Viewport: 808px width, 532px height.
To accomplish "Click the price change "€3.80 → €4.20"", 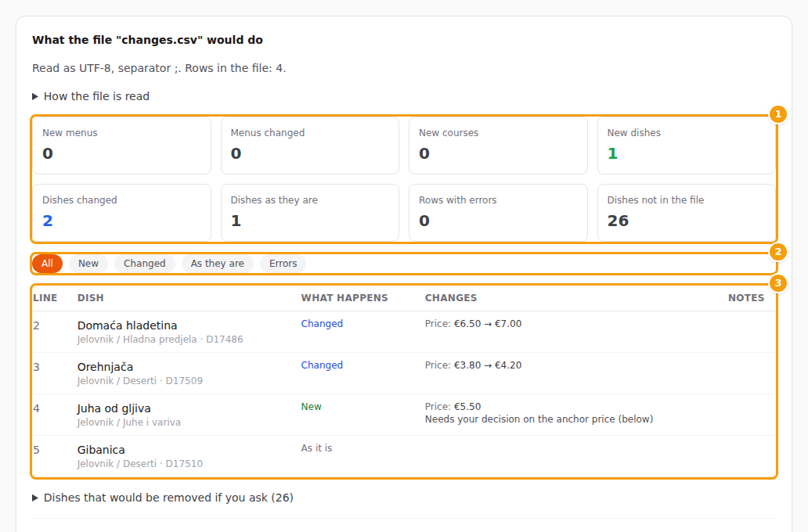I will (x=488, y=365).
